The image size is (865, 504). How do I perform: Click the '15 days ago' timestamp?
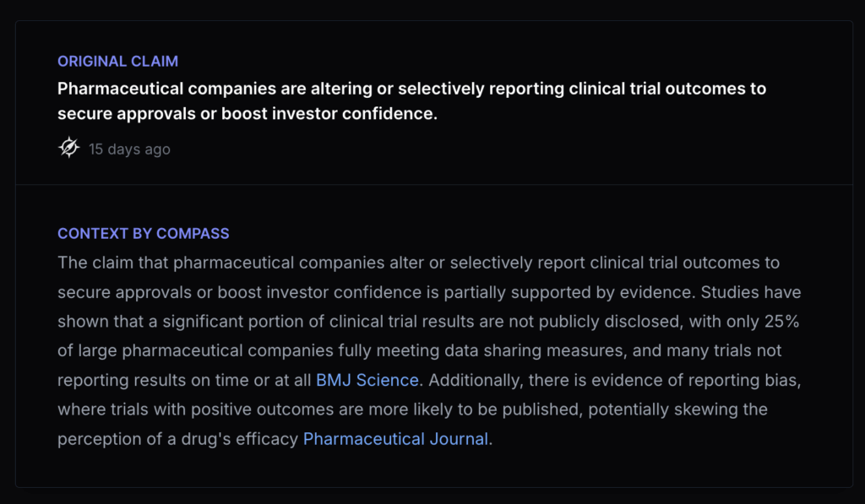point(129,149)
